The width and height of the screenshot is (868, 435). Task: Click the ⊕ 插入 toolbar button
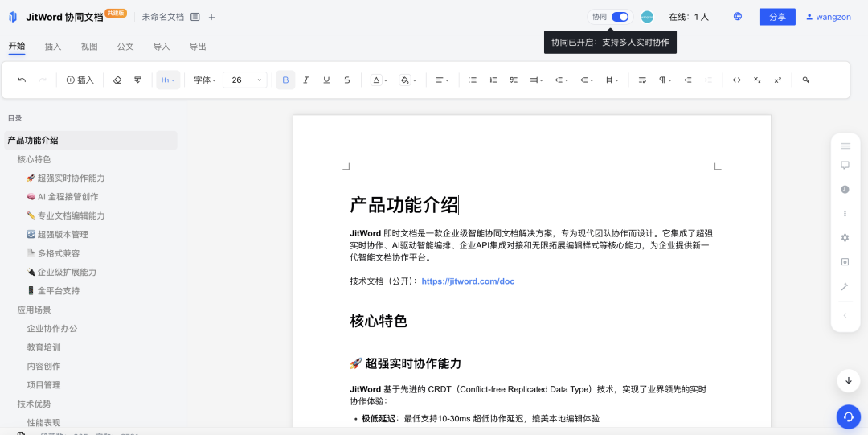click(80, 80)
